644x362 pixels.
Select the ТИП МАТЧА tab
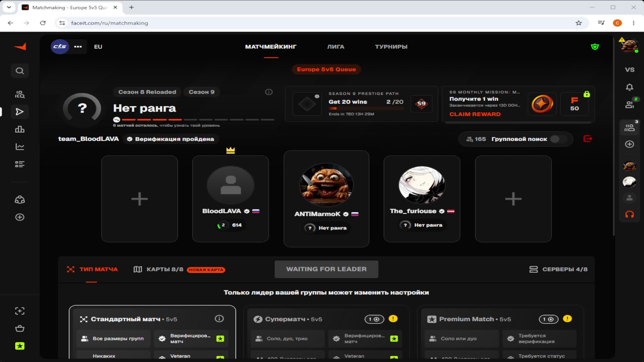pos(92,269)
